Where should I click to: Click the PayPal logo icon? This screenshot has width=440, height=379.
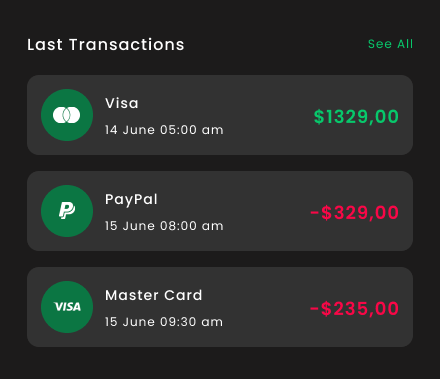[x=67, y=211]
